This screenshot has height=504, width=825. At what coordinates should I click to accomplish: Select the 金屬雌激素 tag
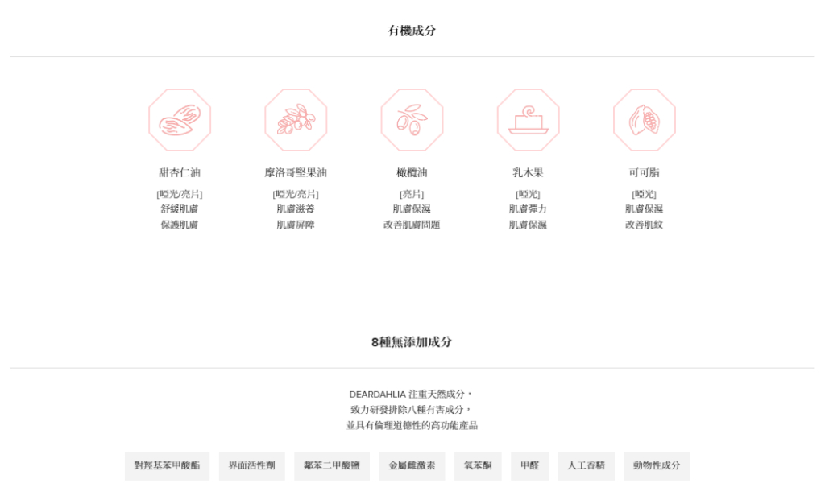(412, 465)
